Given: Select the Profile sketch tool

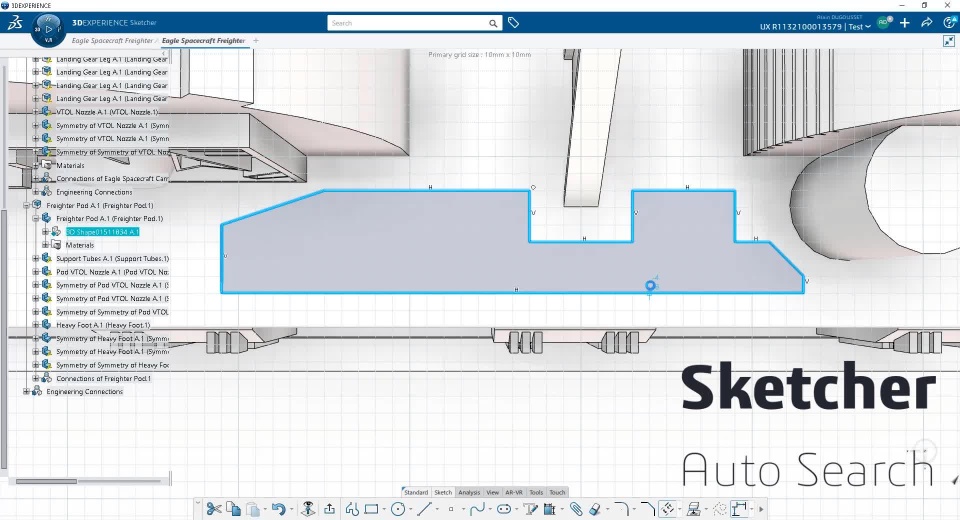Looking at the screenshot, I should point(352,509).
